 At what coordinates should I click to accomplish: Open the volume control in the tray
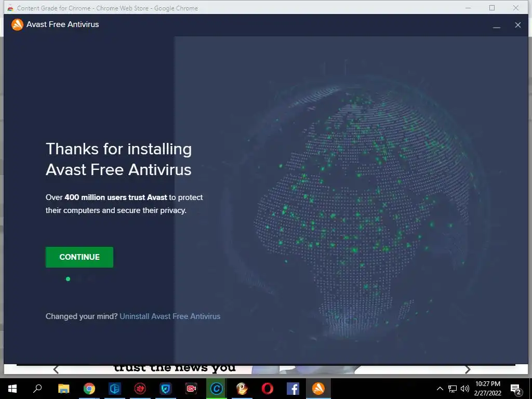(x=465, y=389)
